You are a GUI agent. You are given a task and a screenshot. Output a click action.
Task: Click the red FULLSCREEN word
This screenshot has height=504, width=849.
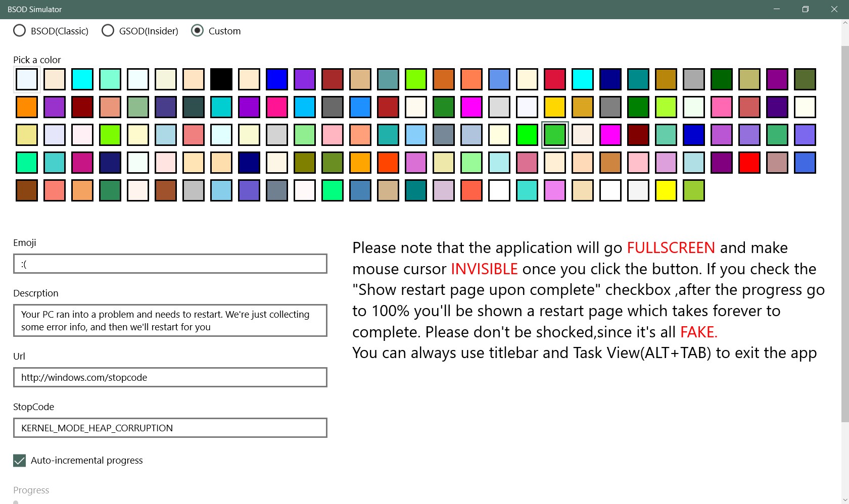[671, 247]
